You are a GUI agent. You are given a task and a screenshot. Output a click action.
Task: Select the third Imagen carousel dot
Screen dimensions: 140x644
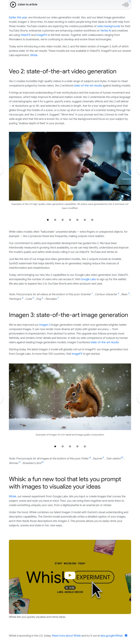(70, 446)
